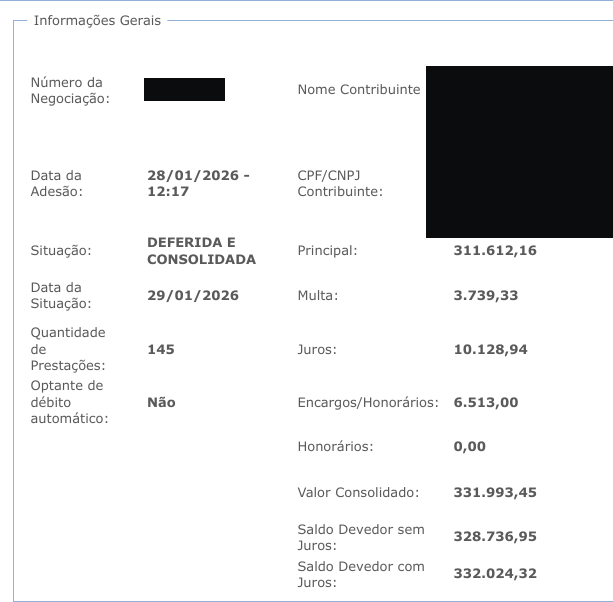Click Saldo Devedor com Juros amount 332.024,32
The height and width of the screenshot is (602, 613).
(x=495, y=573)
